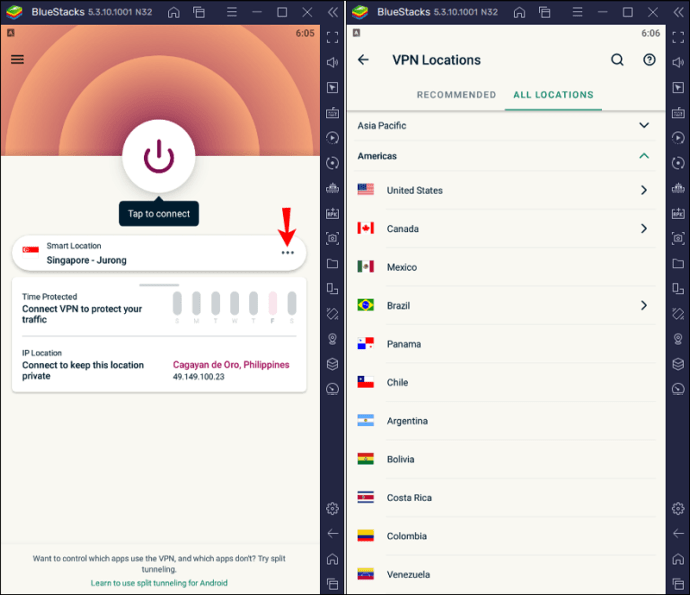Select Argentina location
Viewport: 690px width, 595px height.
504,421
